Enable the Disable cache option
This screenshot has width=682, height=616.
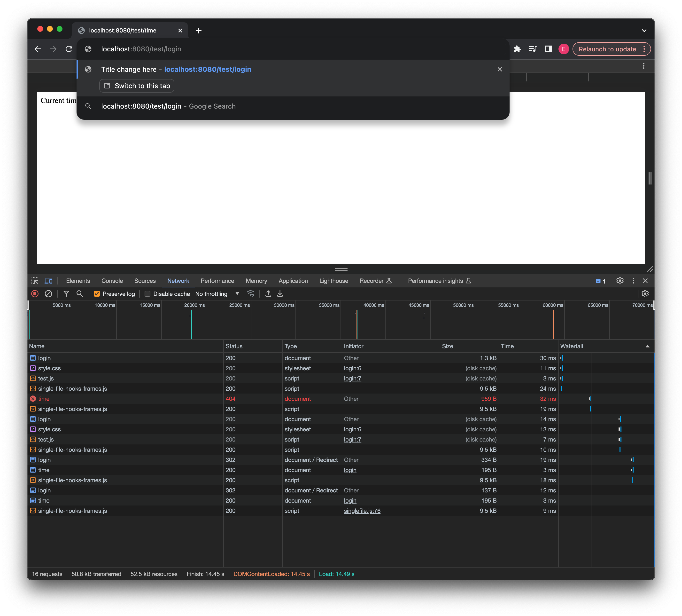point(147,294)
